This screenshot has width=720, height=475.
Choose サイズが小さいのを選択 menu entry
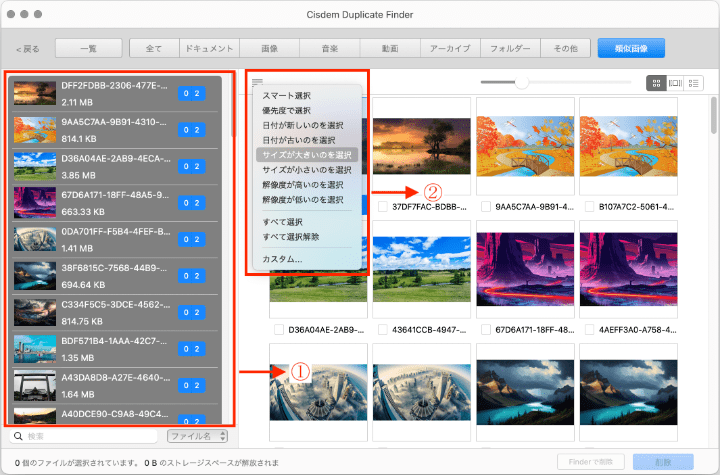(x=307, y=170)
